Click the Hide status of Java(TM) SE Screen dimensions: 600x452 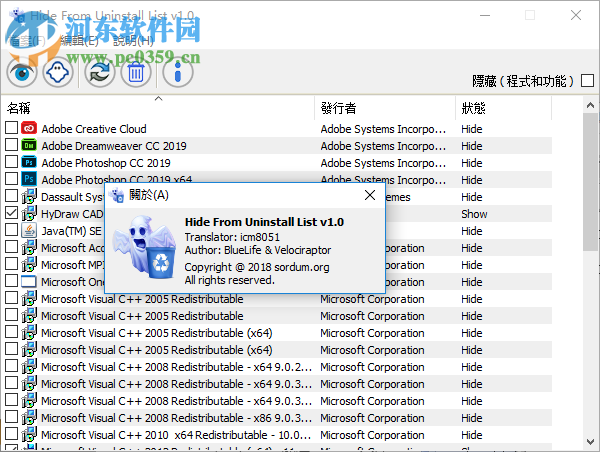(x=471, y=231)
